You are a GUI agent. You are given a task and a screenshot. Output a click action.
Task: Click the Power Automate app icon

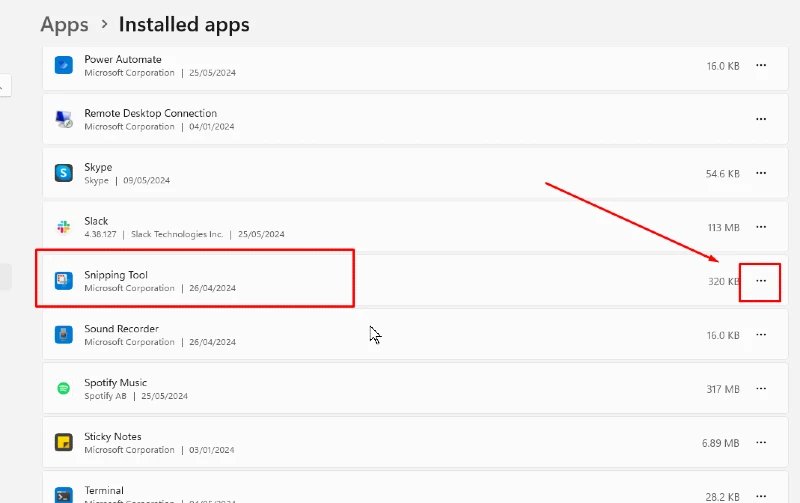pos(64,65)
